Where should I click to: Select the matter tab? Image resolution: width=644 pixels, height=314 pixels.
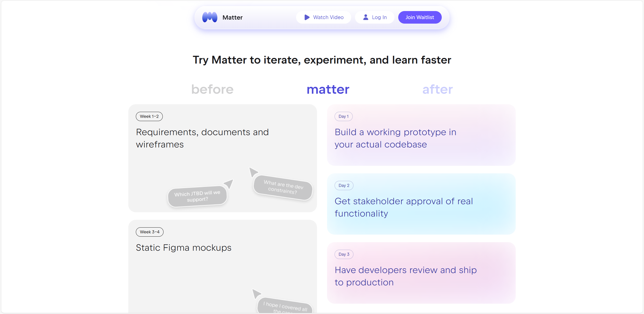328,89
